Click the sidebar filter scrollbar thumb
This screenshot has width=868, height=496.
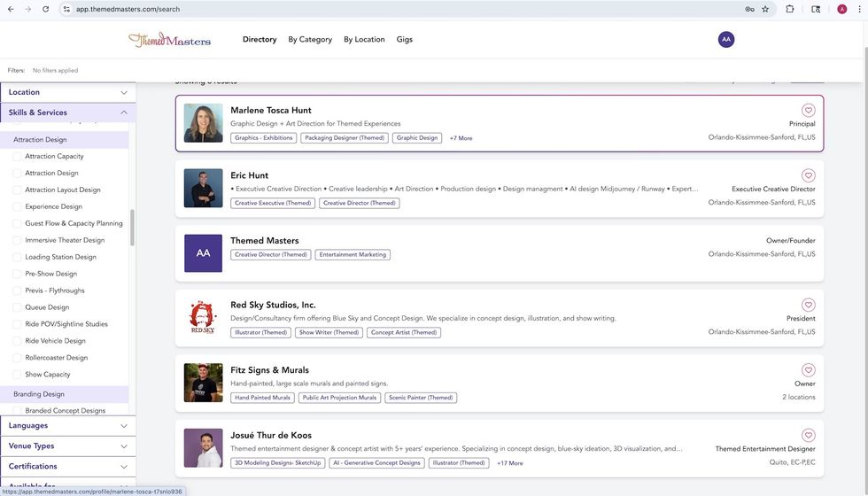(132, 228)
